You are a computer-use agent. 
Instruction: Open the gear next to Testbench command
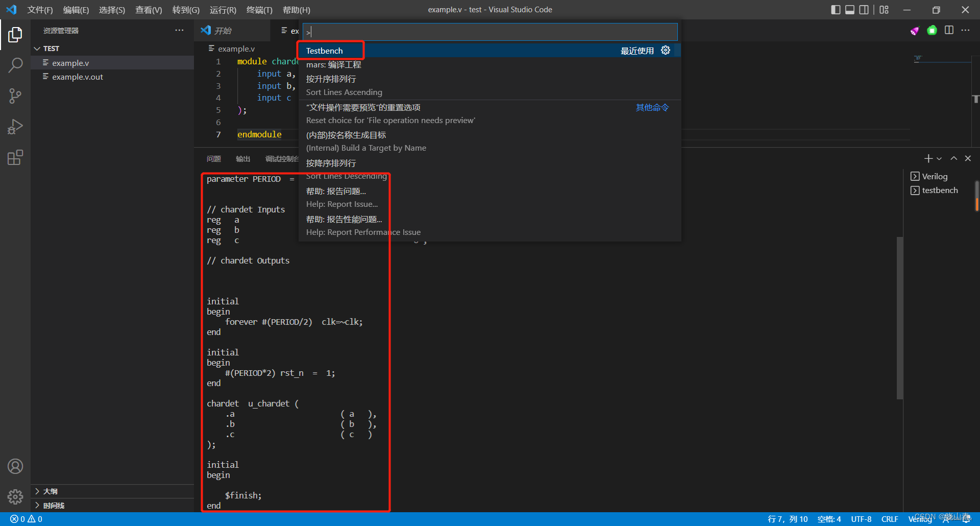[665, 50]
